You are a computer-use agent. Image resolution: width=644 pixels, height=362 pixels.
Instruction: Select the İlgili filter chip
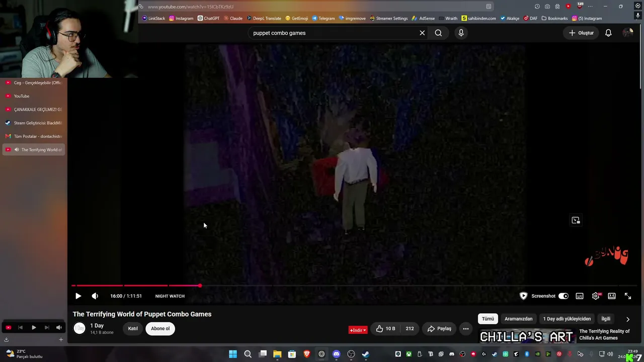(x=606, y=319)
